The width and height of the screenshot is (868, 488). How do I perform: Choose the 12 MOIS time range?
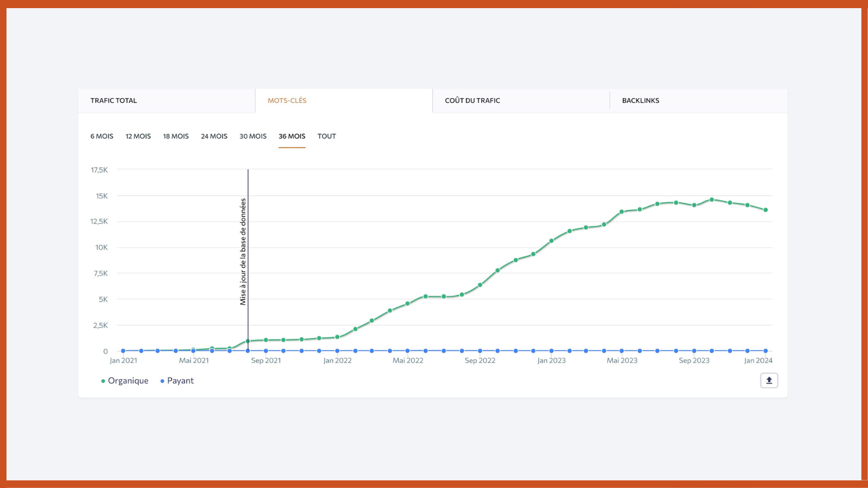point(138,136)
